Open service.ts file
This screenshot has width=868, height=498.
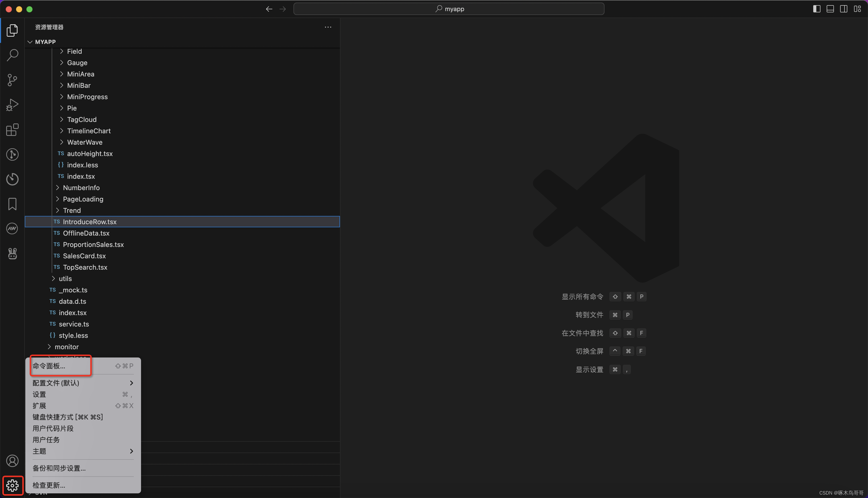coord(182,324)
